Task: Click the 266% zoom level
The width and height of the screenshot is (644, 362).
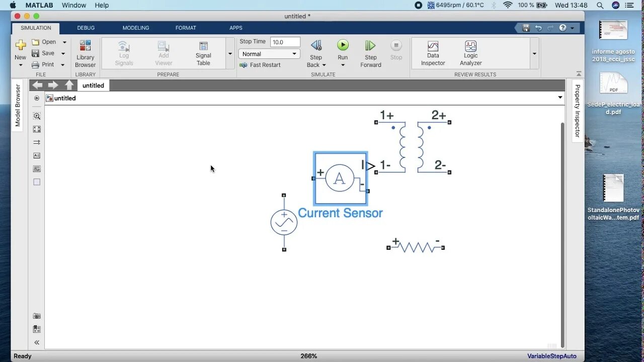Action: [309, 356]
